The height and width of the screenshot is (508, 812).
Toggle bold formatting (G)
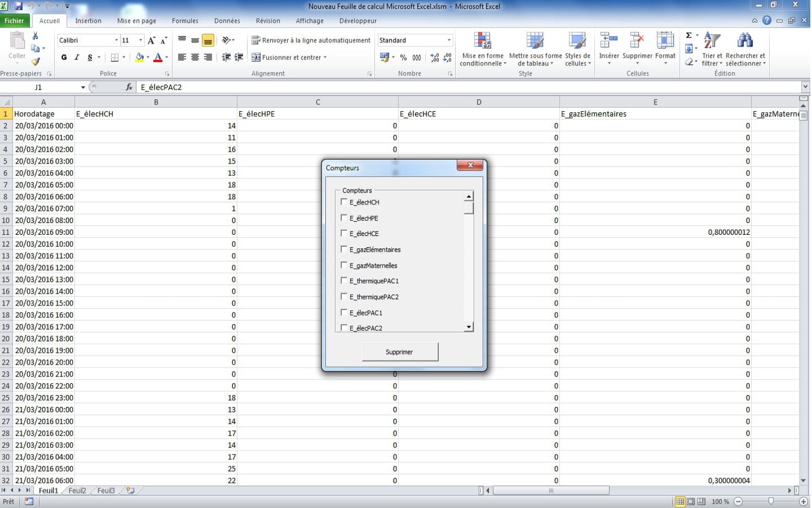pos(64,57)
